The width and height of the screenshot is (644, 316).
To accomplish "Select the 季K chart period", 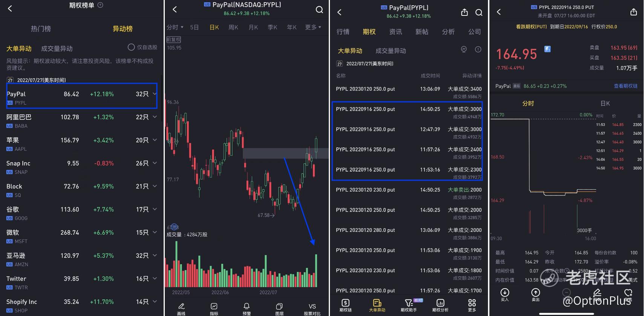I will [273, 27].
